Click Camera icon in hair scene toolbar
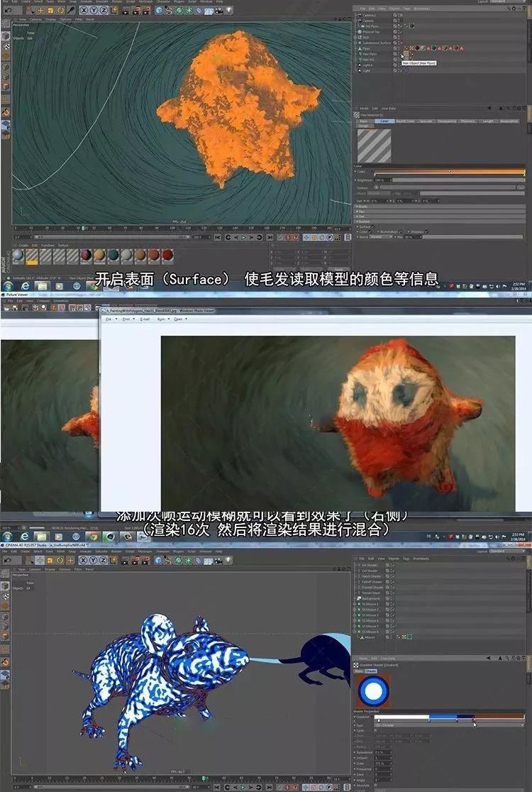 [219, 10]
